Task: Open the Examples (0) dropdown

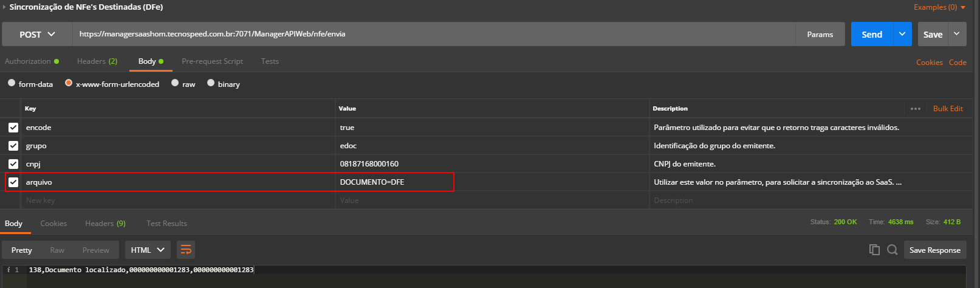Action: tap(939, 7)
